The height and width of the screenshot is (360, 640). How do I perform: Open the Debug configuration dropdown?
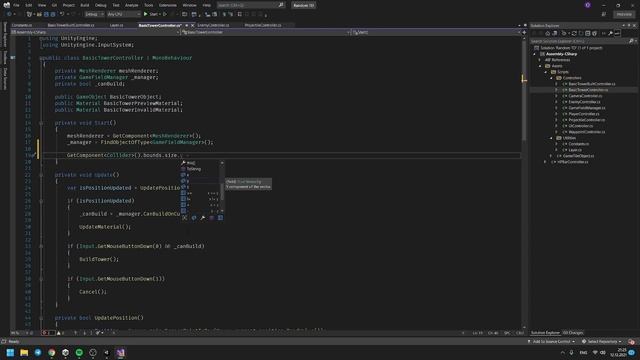pos(94,14)
